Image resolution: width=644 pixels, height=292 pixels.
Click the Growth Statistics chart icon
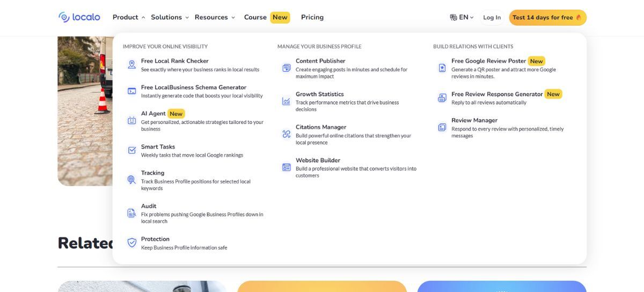tap(286, 101)
